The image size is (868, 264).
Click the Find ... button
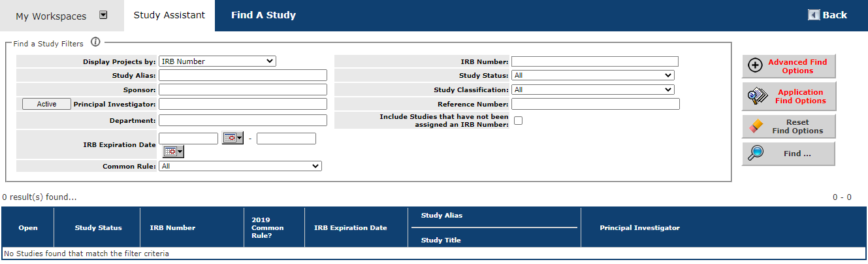pos(788,154)
